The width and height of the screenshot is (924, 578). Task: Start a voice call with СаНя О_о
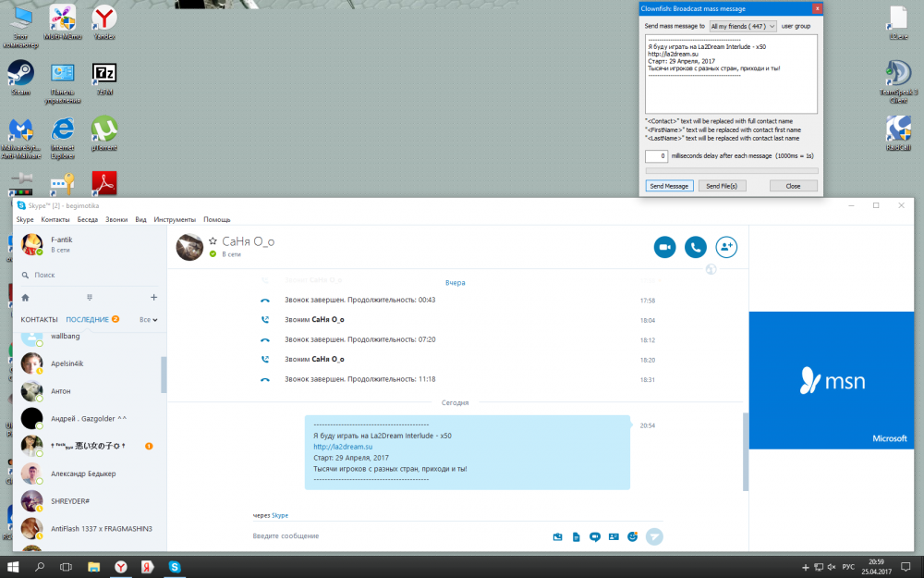tap(695, 247)
